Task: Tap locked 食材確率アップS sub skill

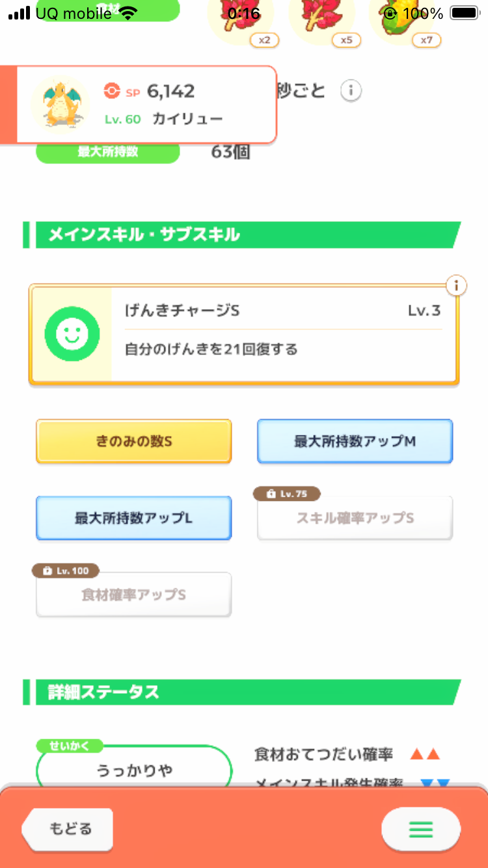Action: [x=133, y=595]
